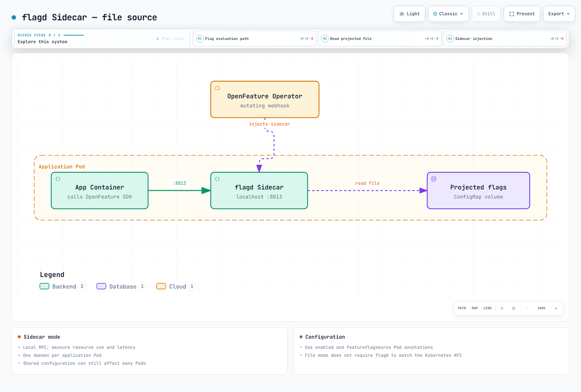Select the Read projected file guided view
Screen dimensions: 581x392
(380, 38)
